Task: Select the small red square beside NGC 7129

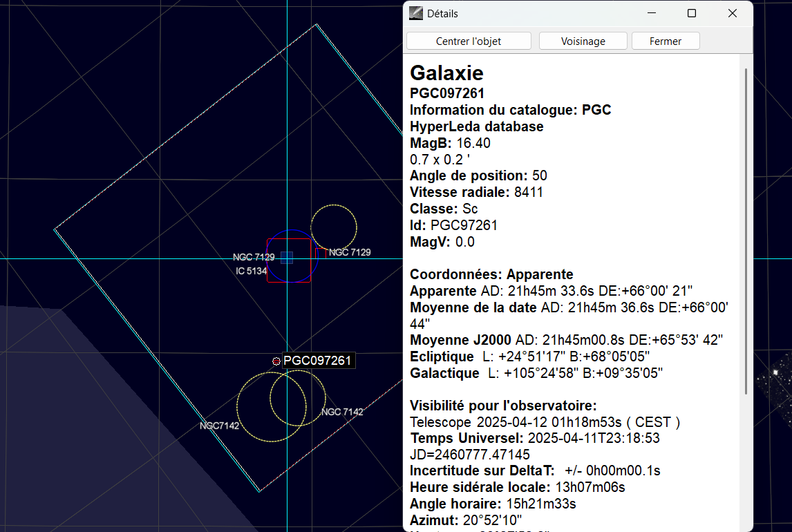Action: point(320,253)
